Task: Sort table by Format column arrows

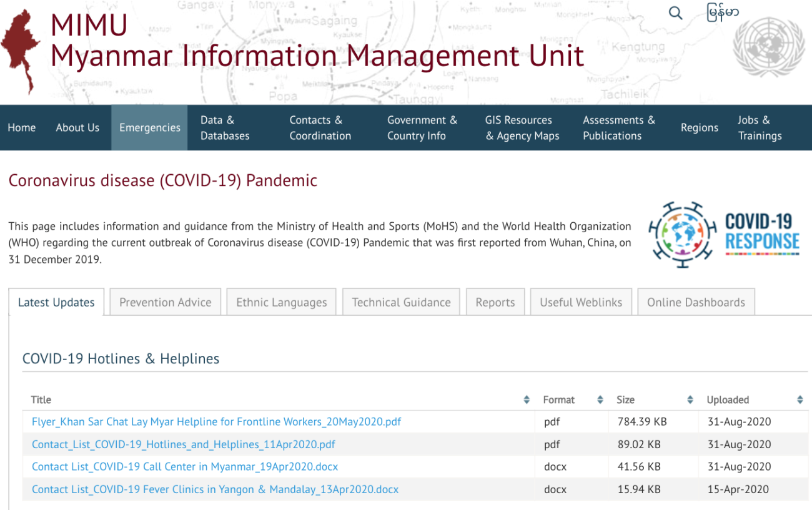Action: (600, 400)
